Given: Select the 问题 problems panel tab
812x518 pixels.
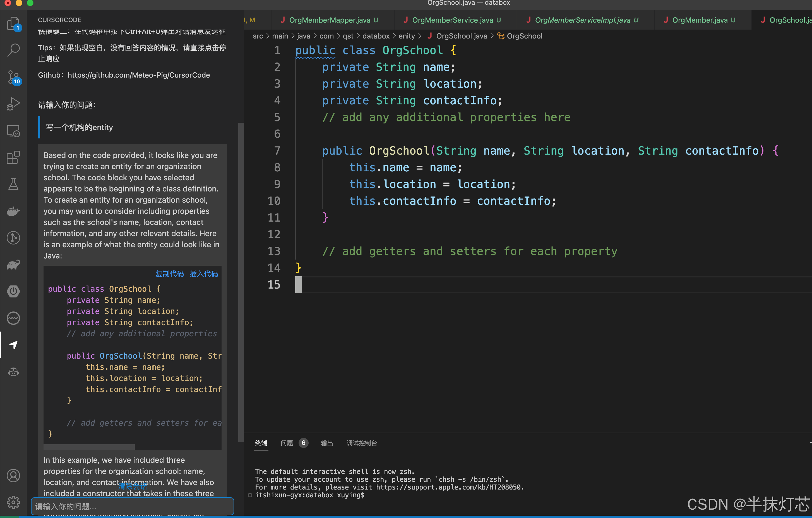Looking at the screenshot, I should click(287, 443).
